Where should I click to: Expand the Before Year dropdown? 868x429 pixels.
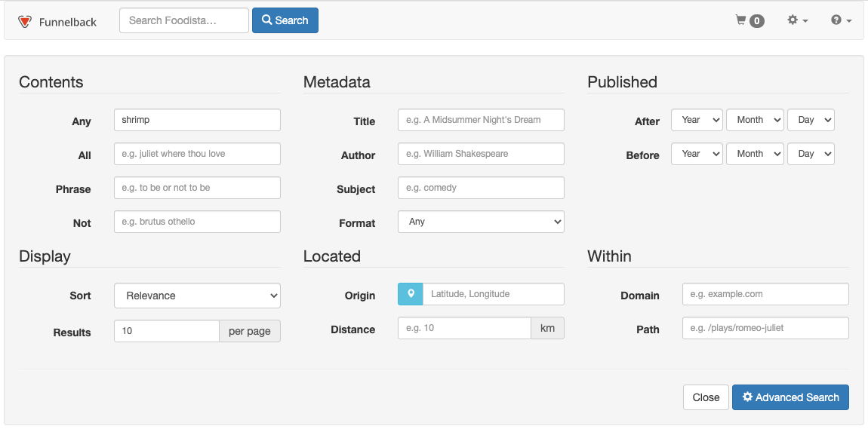[x=697, y=154]
